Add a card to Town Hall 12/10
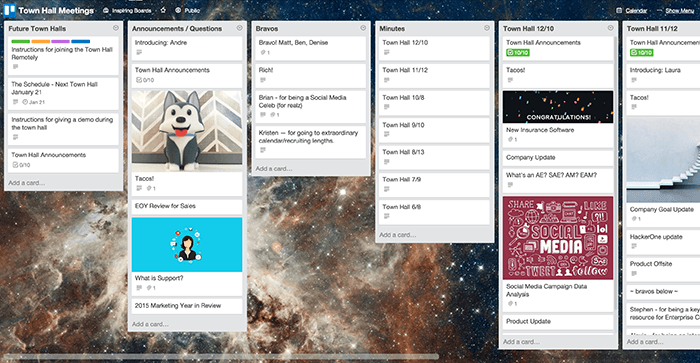700x363 pixels. click(x=521, y=342)
